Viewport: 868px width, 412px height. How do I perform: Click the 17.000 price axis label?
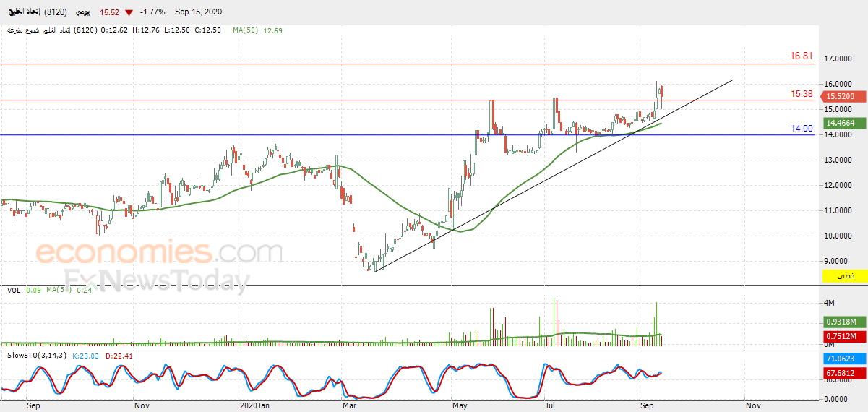point(840,59)
